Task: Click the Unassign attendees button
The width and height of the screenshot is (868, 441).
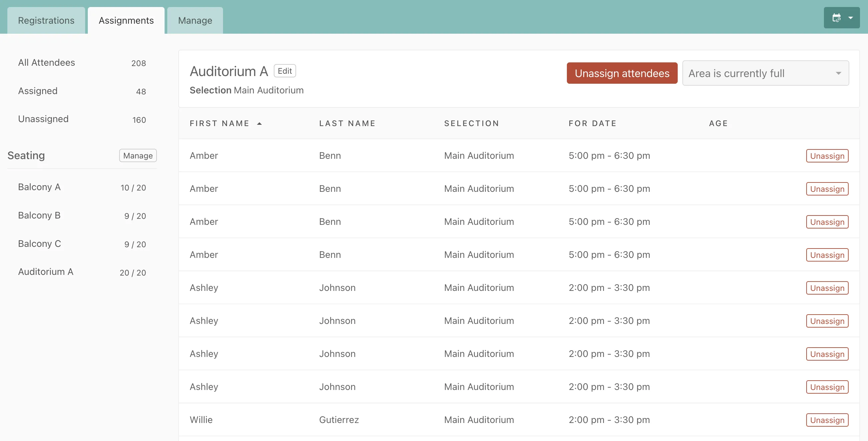Action: (x=622, y=73)
